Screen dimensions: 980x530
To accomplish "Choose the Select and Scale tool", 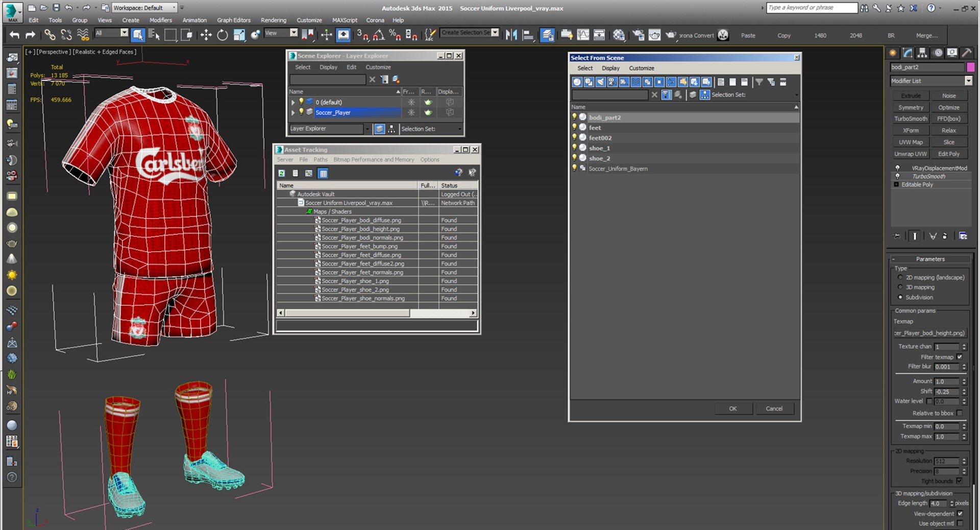I will [239, 35].
